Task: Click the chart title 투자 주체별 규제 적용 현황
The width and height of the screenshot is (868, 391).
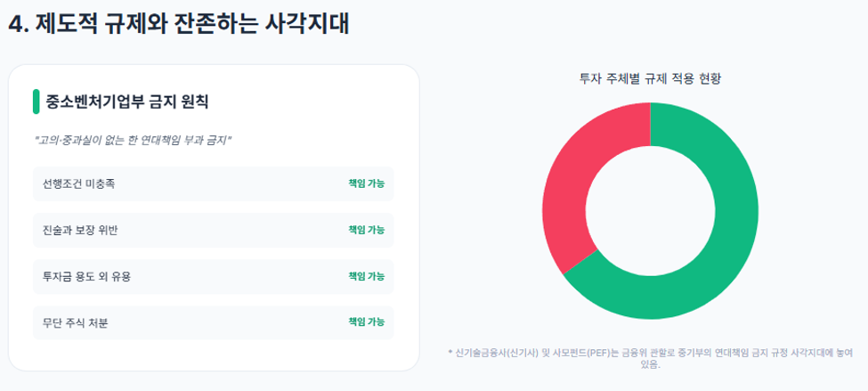Action: click(x=650, y=78)
